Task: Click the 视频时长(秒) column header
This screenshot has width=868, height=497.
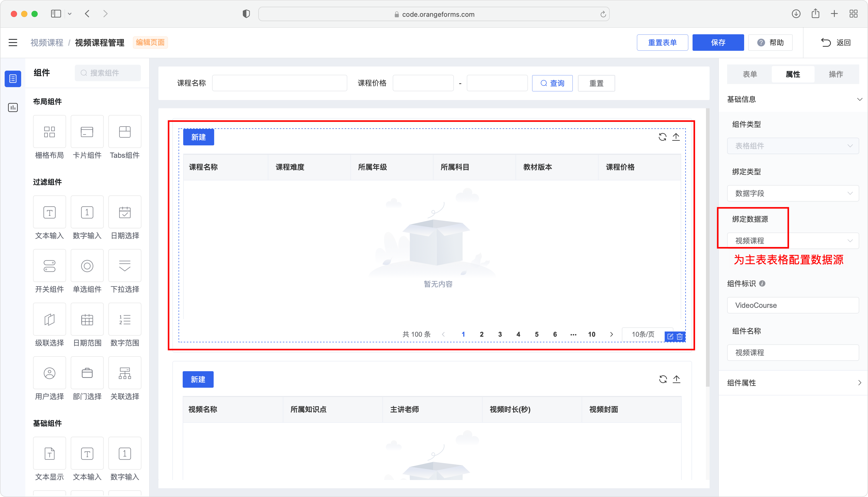Action: 532,409
